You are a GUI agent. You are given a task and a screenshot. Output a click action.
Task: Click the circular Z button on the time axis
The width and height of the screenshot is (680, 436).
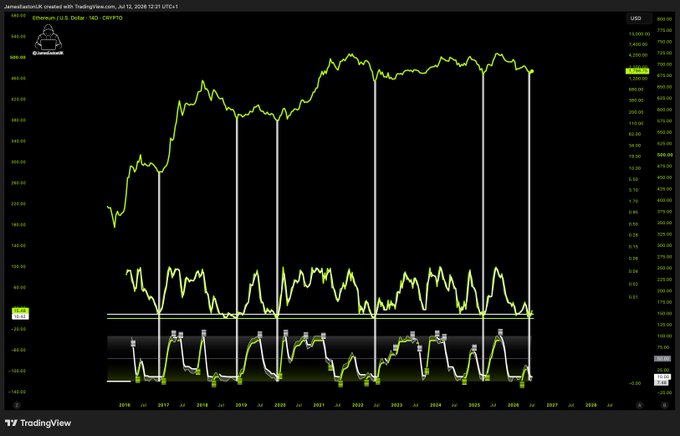click(17, 405)
